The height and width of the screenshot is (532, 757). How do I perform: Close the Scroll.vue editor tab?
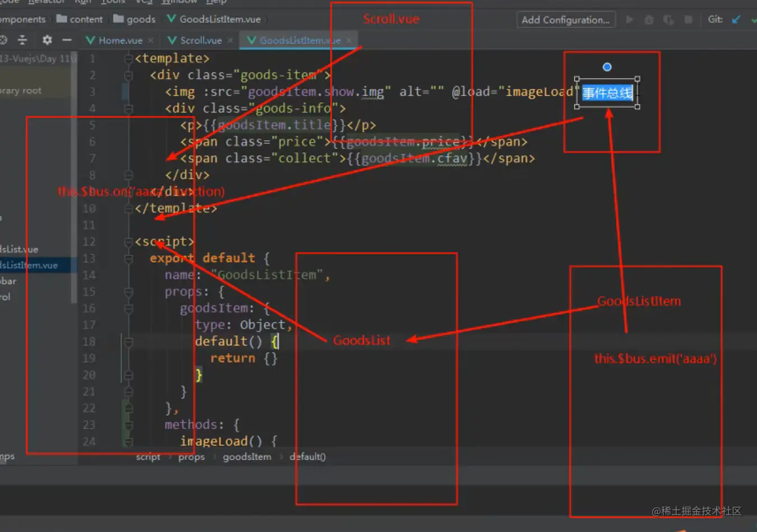pos(230,40)
